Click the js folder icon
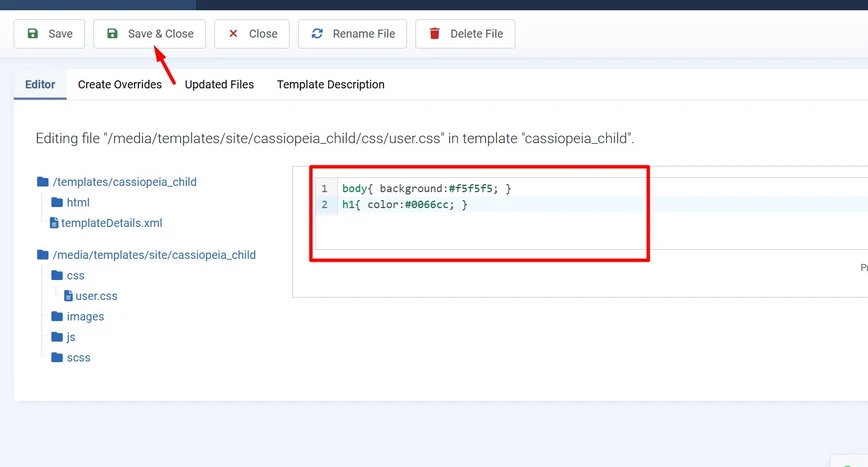Screen dimensions: 868x467 click(57, 336)
